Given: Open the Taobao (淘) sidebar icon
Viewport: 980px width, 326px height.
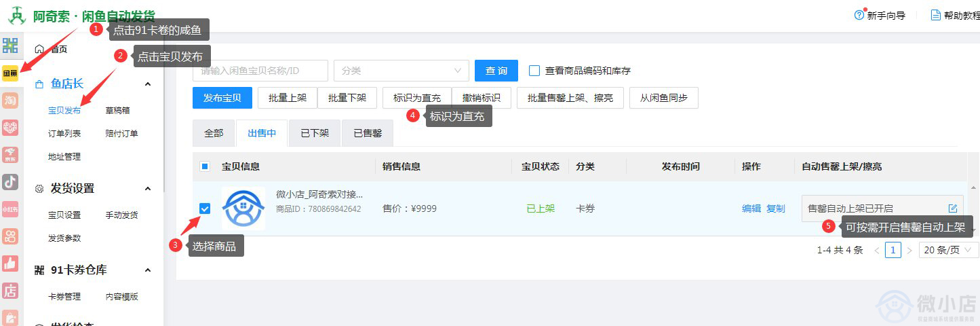Looking at the screenshot, I should tap(10, 101).
